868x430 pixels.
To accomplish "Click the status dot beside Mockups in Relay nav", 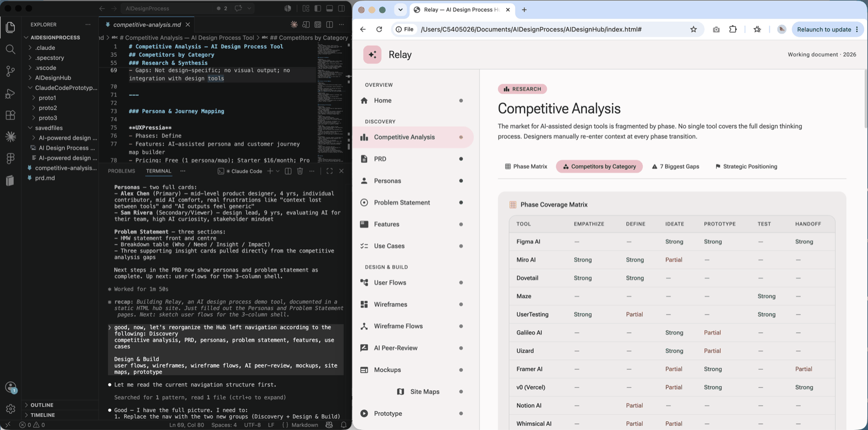I will (461, 370).
